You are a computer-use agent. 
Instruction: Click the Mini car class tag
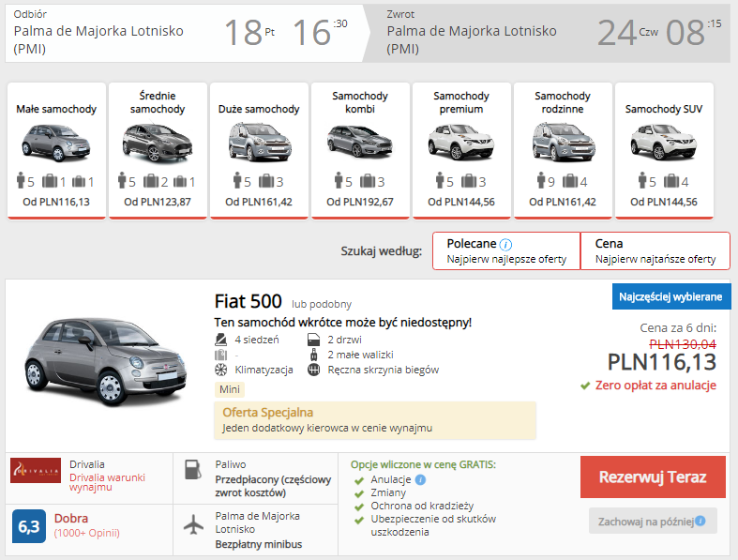(230, 389)
